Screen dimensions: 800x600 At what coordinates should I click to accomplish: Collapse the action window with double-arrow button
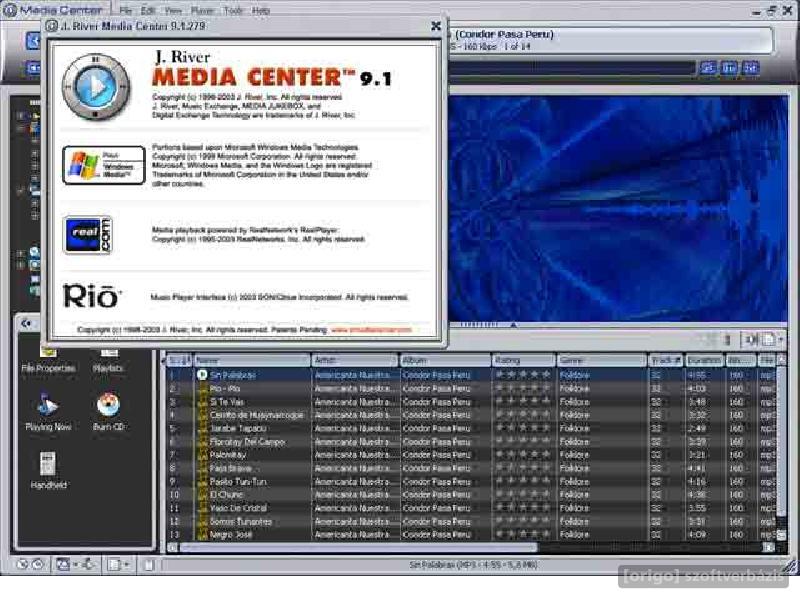pyautogui.click(x=26, y=323)
